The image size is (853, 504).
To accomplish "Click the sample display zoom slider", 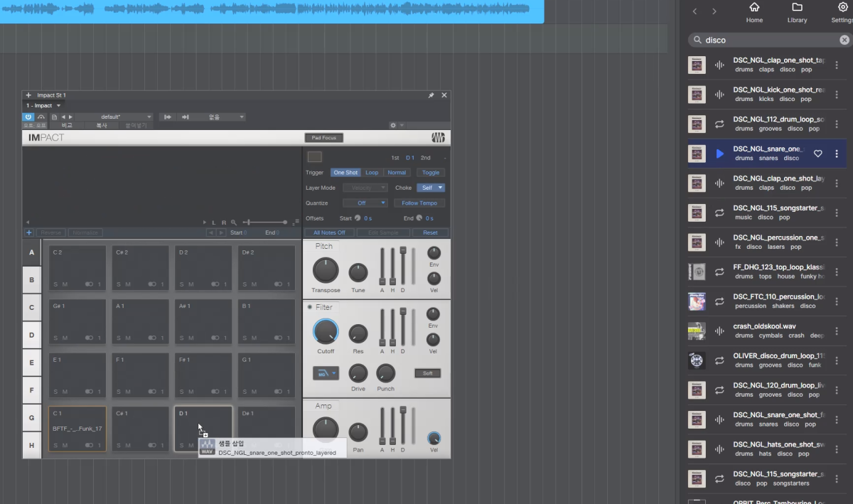I will 264,222.
